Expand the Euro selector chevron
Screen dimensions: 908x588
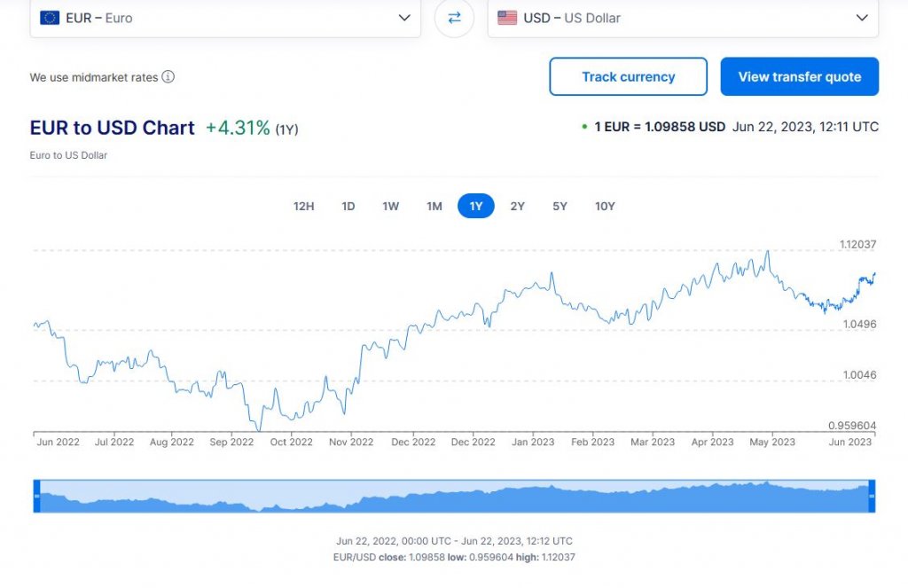pos(405,18)
